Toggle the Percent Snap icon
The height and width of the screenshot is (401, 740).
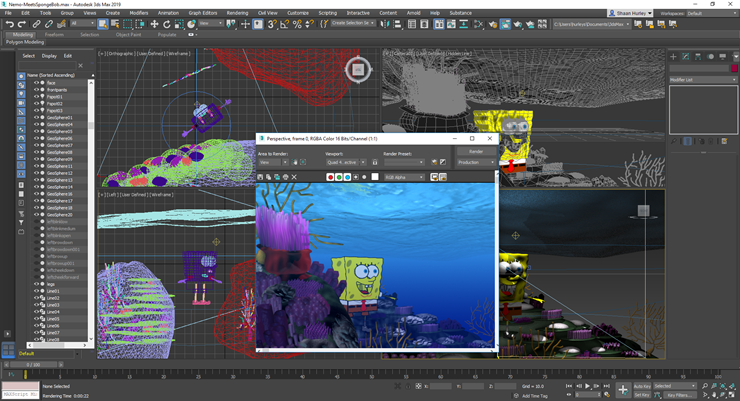pyautogui.click(x=297, y=24)
